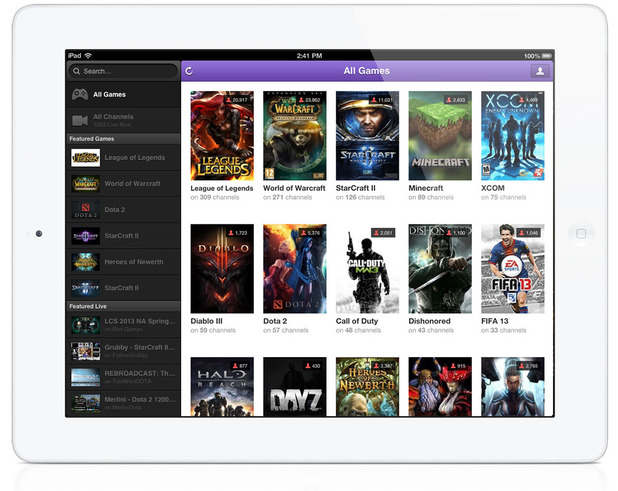Tap the League of Legends sidebar logo
This screenshot has height=491, width=618.
coord(86,158)
